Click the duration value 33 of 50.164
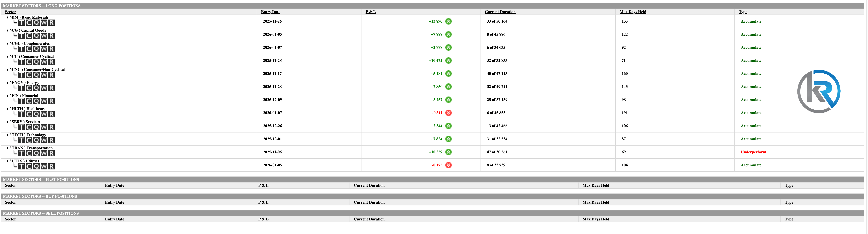868x234 pixels. pos(497,21)
